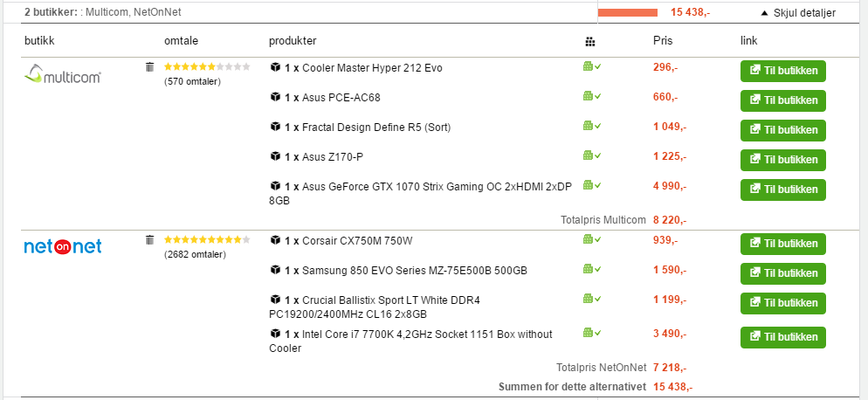Click the grid icon in column header

coord(590,42)
